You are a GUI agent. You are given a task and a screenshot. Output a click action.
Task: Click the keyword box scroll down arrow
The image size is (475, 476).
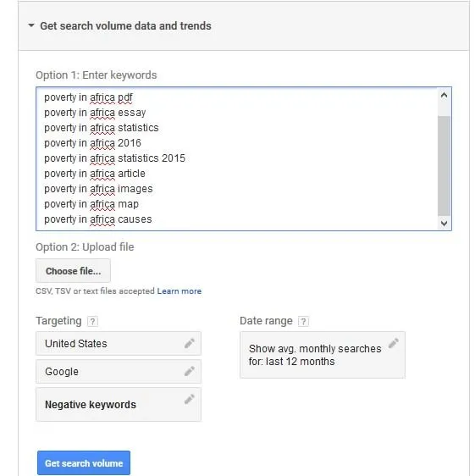click(x=444, y=224)
